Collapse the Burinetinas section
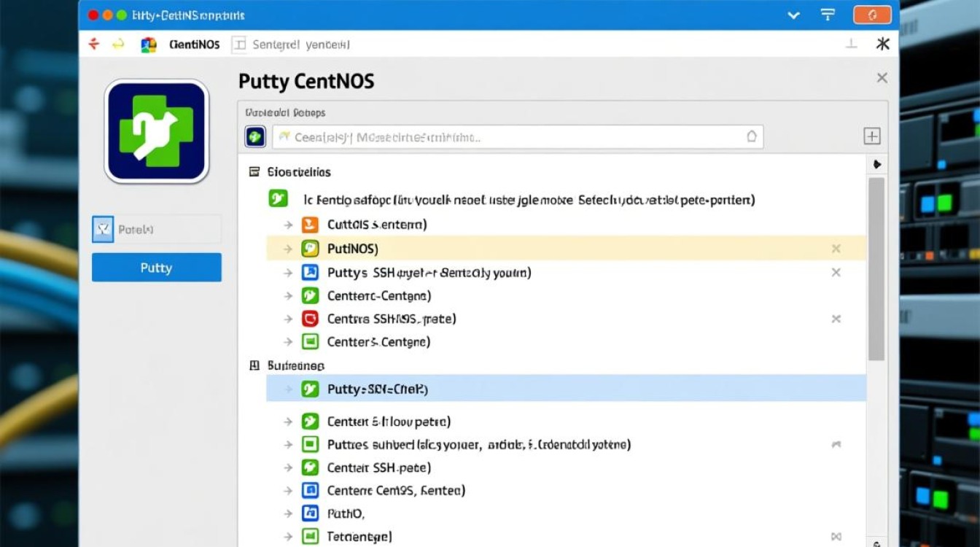The width and height of the screenshot is (980, 547). [x=254, y=365]
